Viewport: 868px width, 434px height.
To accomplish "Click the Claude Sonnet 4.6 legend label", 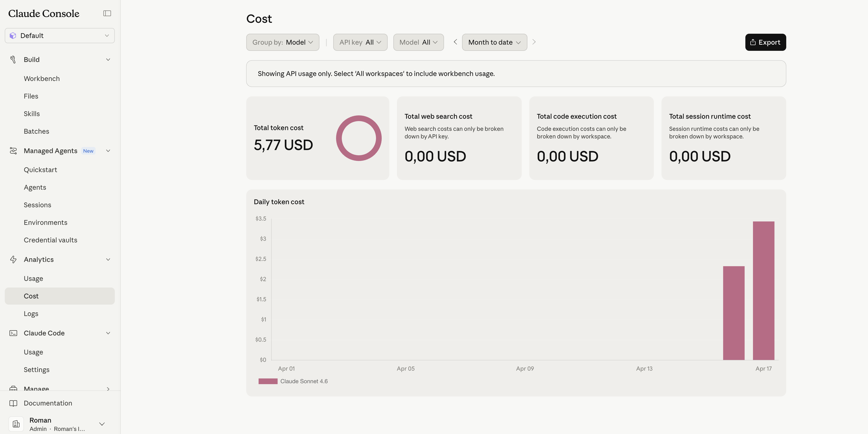I will [304, 381].
